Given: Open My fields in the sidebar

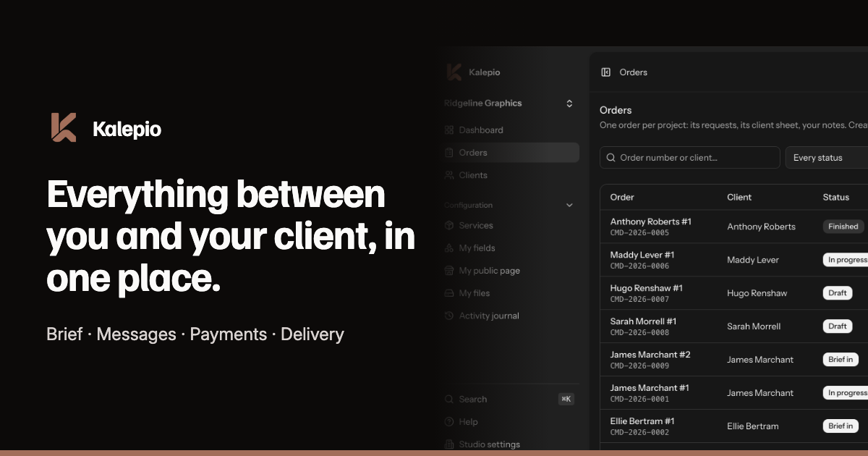Looking at the screenshot, I should pyautogui.click(x=509, y=248).
